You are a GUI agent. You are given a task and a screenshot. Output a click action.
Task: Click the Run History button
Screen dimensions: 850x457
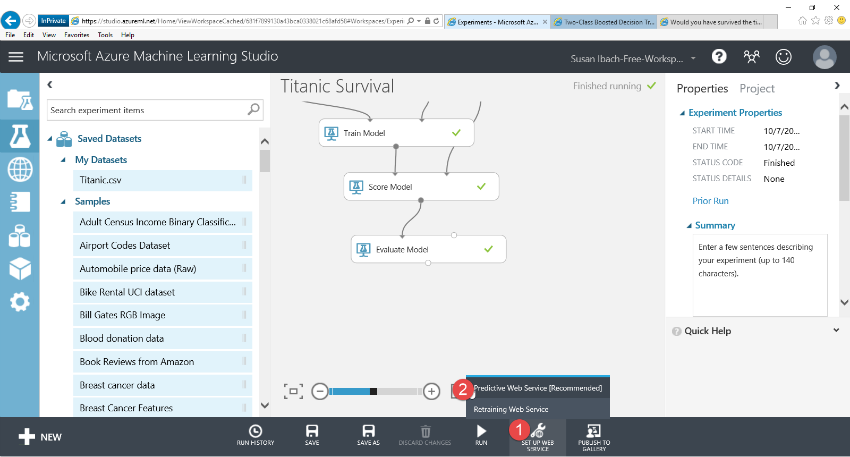(255, 435)
